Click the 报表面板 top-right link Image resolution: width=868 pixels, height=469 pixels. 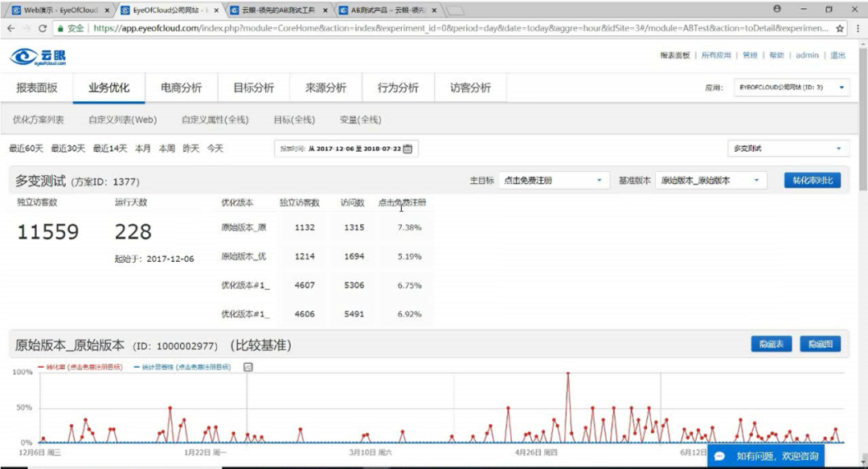tap(675, 55)
